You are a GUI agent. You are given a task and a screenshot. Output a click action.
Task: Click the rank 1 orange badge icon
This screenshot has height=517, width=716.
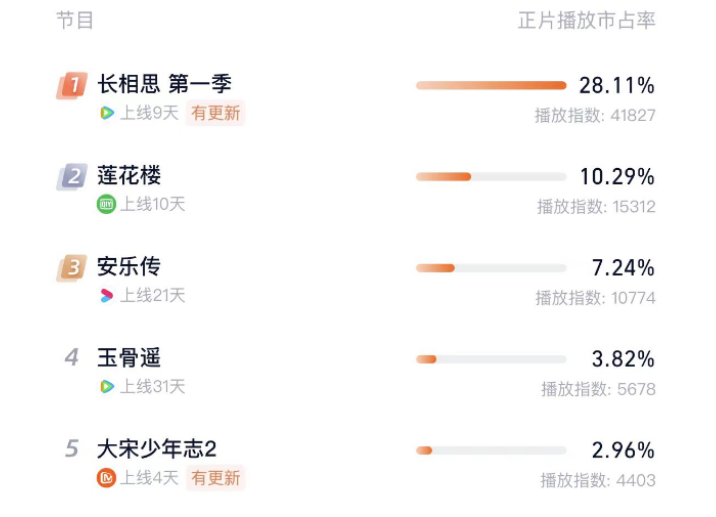[72, 85]
